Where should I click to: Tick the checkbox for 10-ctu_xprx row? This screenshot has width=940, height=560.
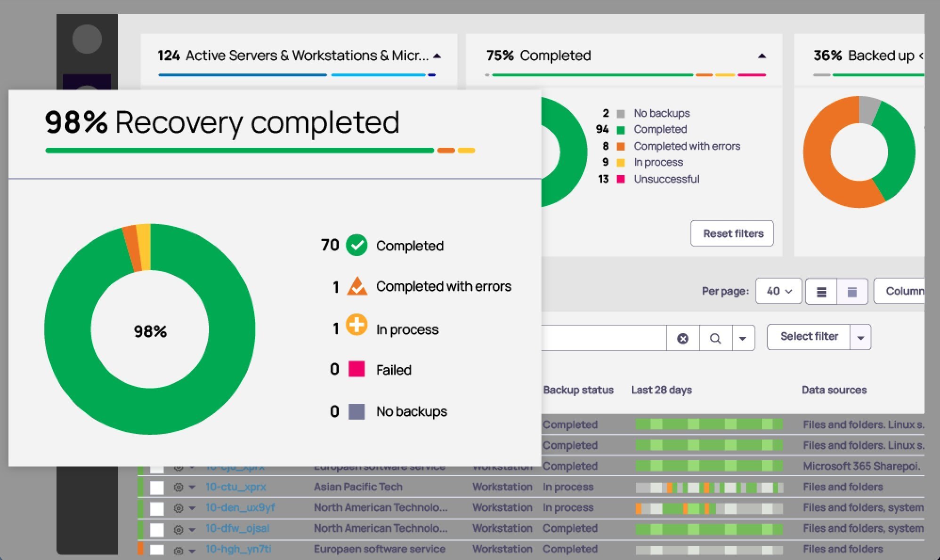click(157, 488)
